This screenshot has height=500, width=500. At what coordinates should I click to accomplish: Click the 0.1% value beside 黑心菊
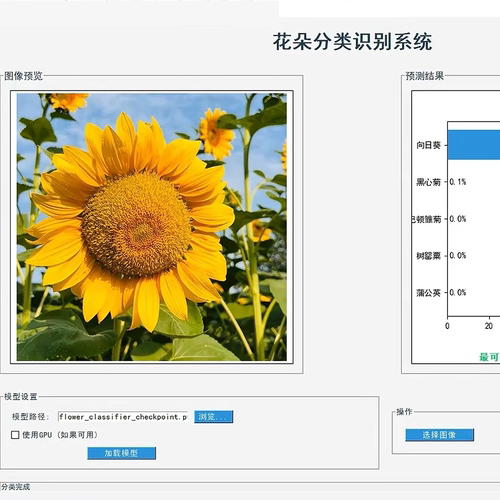pyautogui.click(x=458, y=182)
